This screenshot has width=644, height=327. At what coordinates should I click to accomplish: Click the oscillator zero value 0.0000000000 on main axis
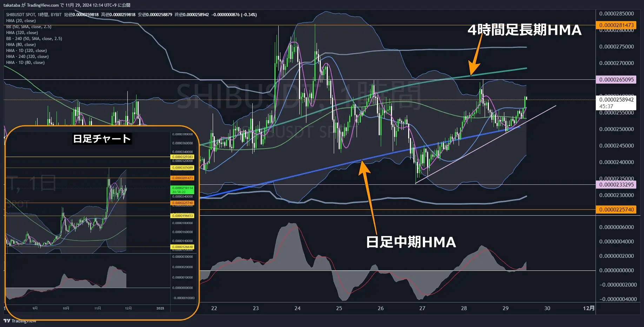616,270
